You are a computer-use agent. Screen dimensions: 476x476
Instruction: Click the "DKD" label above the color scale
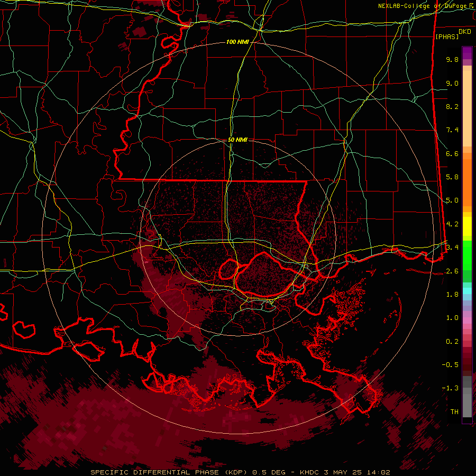(x=464, y=32)
